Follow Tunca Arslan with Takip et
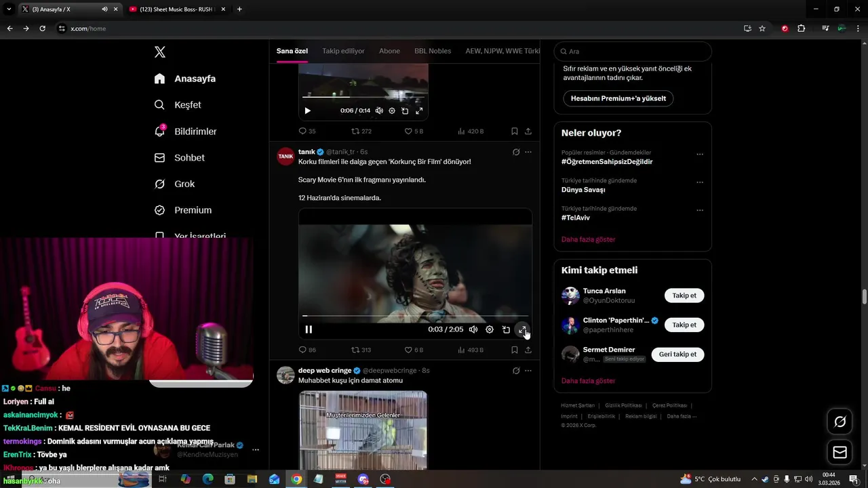This screenshot has height=488, width=868. pos(684,296)
